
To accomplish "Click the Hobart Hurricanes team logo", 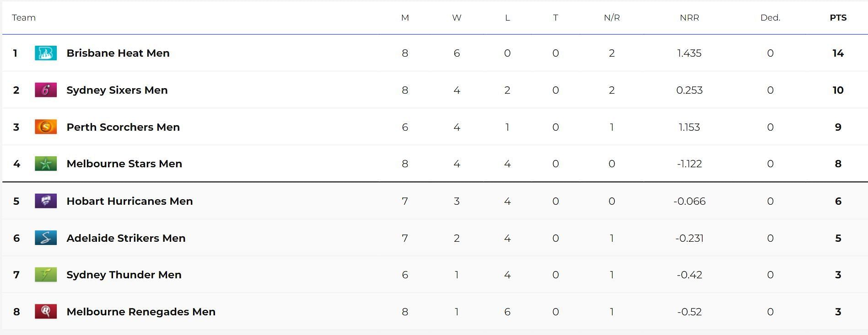I will (46, 201).
